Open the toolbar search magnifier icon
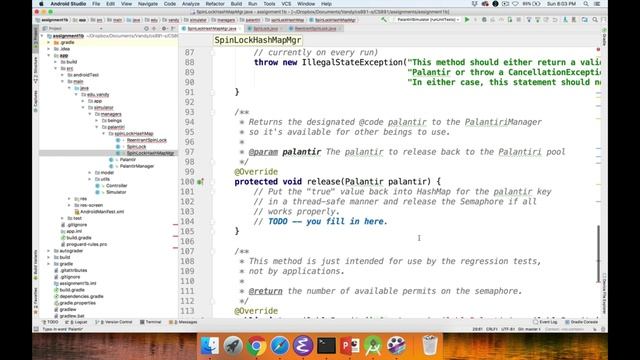 595,20
